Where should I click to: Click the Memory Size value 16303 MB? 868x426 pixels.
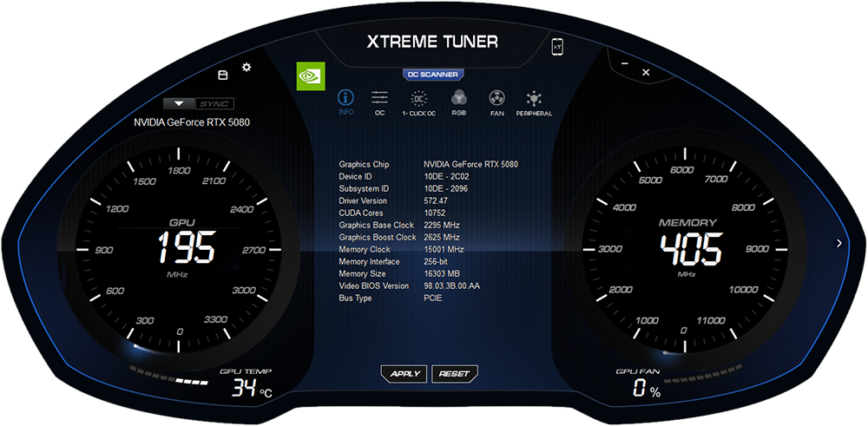(x=442, y=274)
